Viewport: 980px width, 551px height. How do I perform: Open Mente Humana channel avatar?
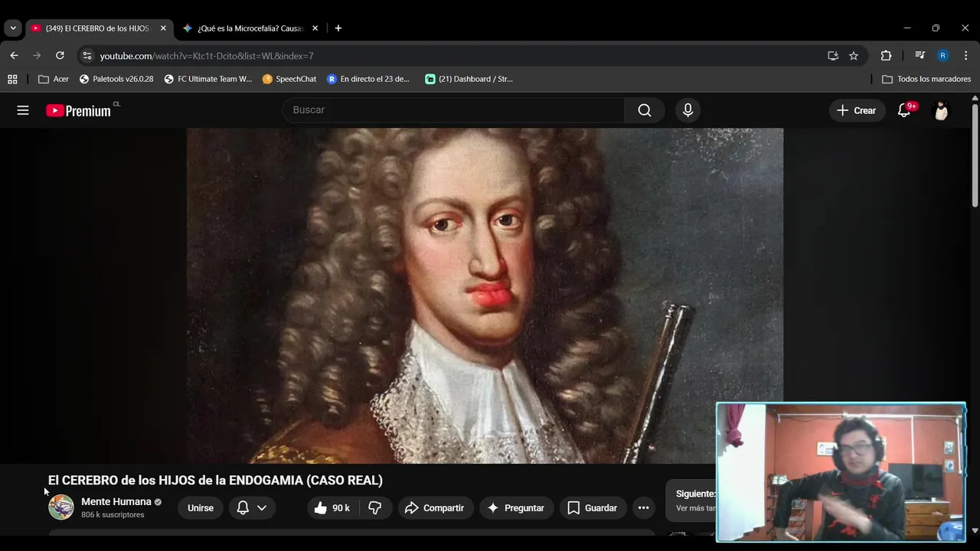(61, 507)
